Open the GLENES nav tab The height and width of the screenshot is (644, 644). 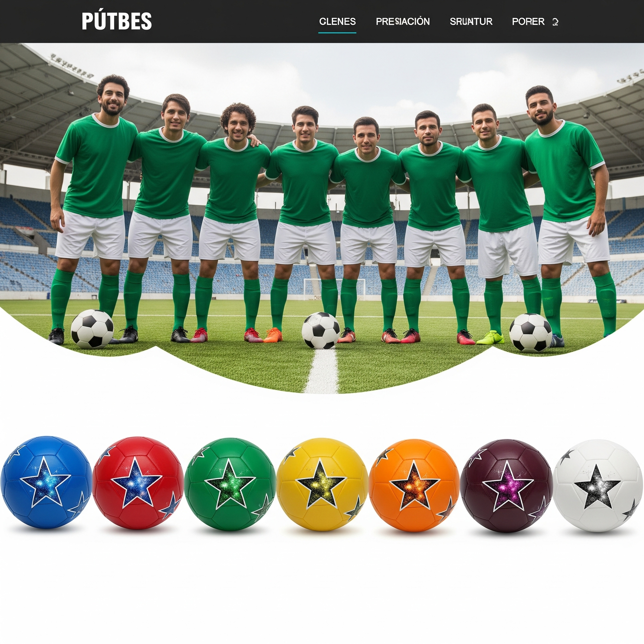click(337, 22)
